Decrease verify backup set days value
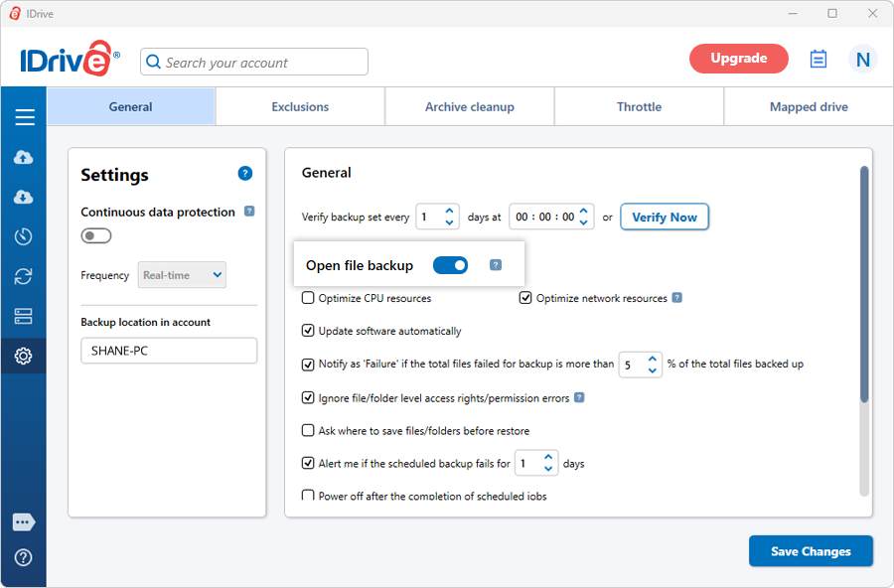Viewport: 894px width, 588px height. point(449,222)
